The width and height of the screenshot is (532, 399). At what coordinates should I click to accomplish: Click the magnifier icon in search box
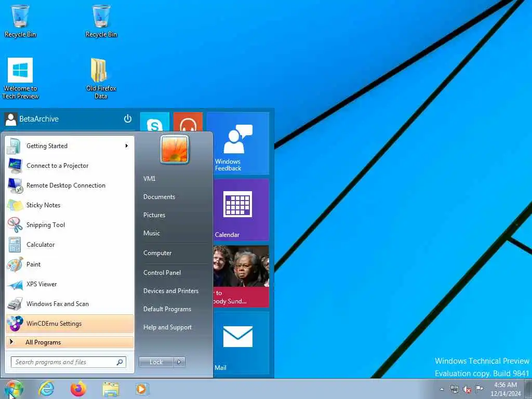click(120, 362)
